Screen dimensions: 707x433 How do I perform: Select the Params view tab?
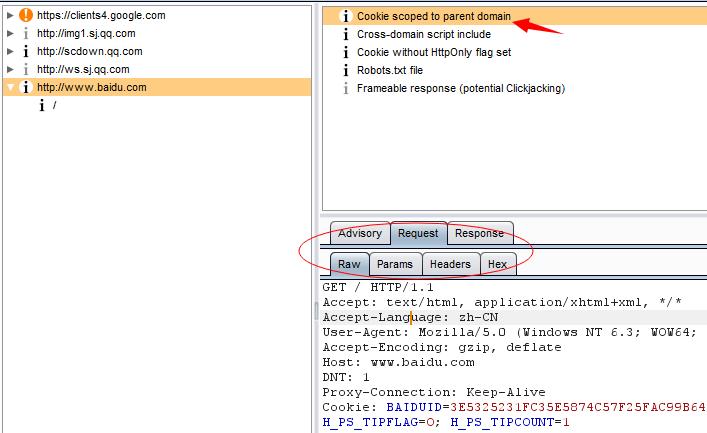[395, 264]
